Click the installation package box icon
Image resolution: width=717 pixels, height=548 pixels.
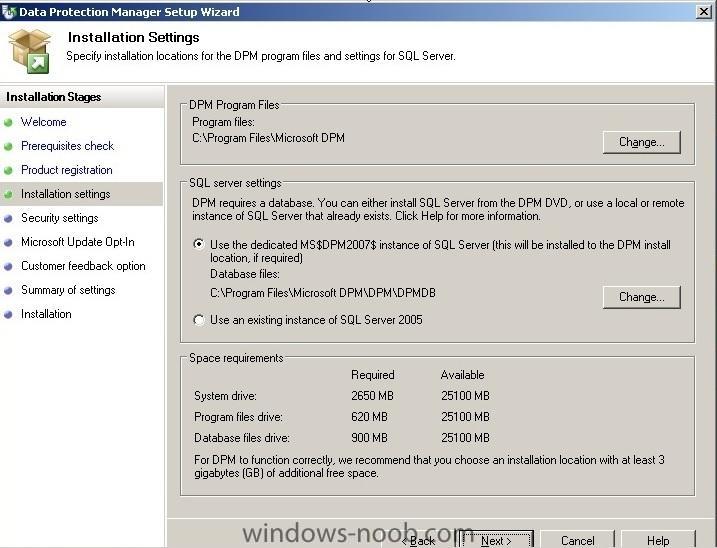(30, 51)
